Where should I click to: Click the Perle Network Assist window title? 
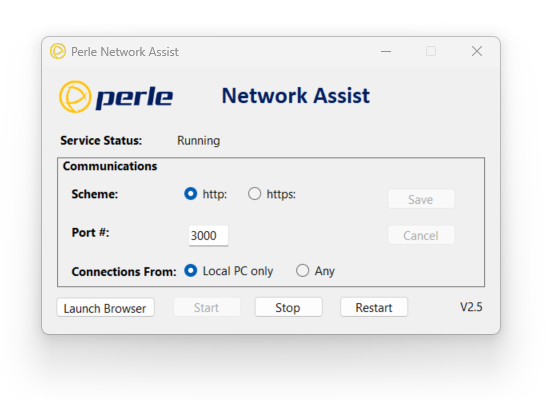point(125,52)
